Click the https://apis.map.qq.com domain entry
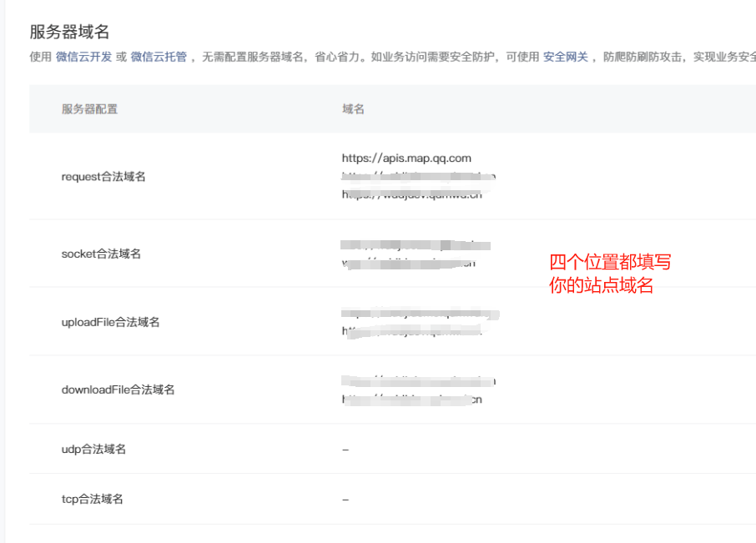Image resolution: width=756 pixels, height=543 pixels. coord(406,158)
